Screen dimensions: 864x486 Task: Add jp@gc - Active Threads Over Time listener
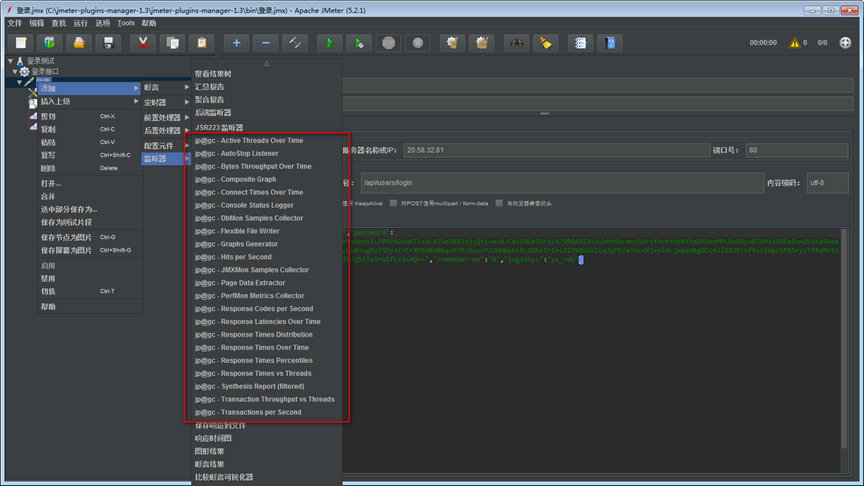[267, 141]
